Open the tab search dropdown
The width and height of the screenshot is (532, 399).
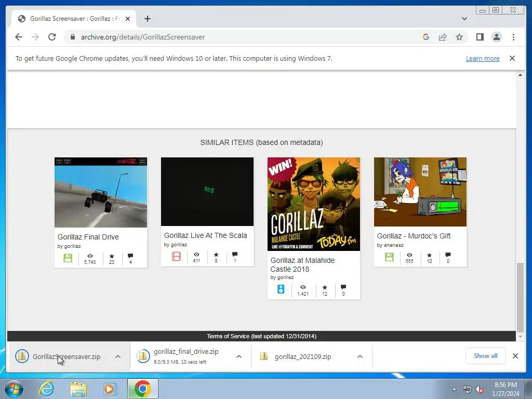[x=464, y=19]
